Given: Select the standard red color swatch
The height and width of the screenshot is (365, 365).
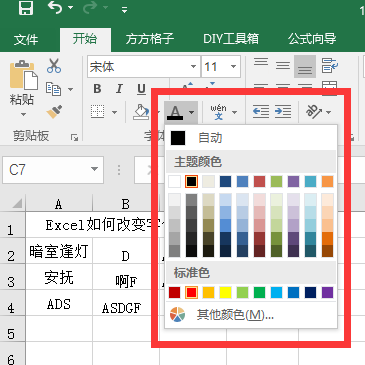Looking at the screenshot, I should (191, 293).
